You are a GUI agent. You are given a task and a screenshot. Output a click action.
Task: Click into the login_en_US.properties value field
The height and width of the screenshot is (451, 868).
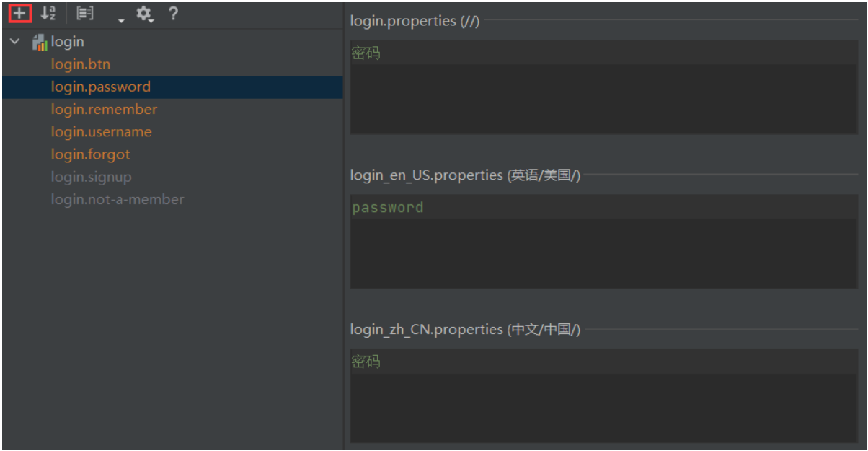(604, 242)
